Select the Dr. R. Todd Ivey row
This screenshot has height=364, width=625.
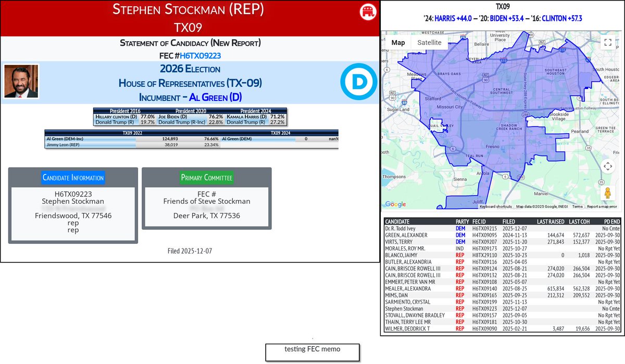(x=503, y=228)
